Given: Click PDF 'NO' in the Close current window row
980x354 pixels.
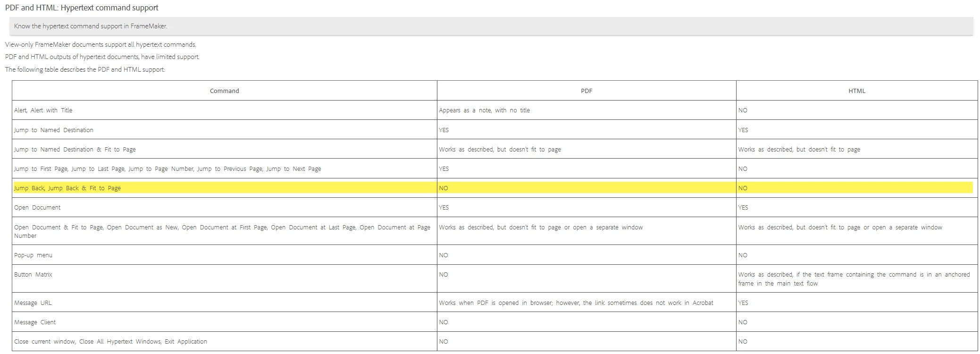Looking at the screenshot, I should pyautogui.click(x=586, y=341).
